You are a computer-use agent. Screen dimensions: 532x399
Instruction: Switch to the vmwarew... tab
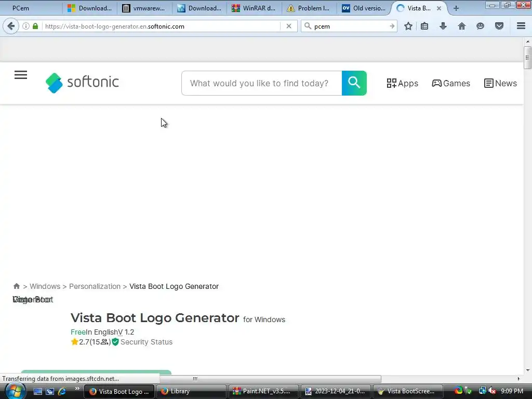point(144,8)
